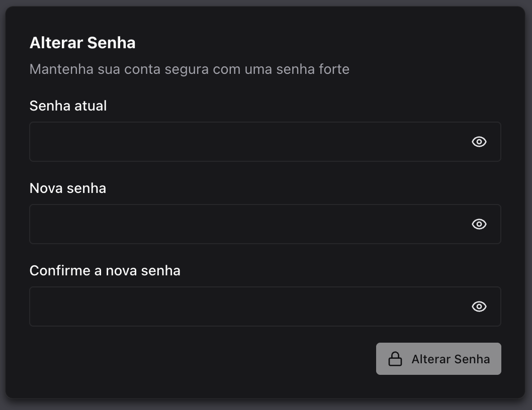Select the eye icon of the first password field
The height and width of the screenshot is (410, 532).
479,142
